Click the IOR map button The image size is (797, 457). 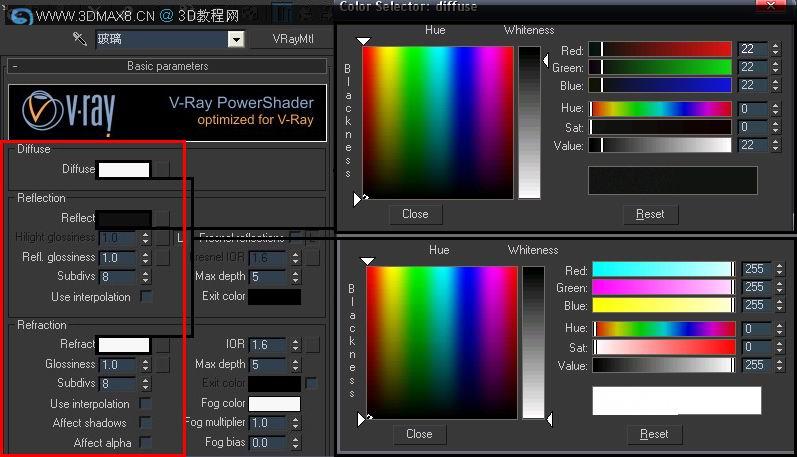312,345
